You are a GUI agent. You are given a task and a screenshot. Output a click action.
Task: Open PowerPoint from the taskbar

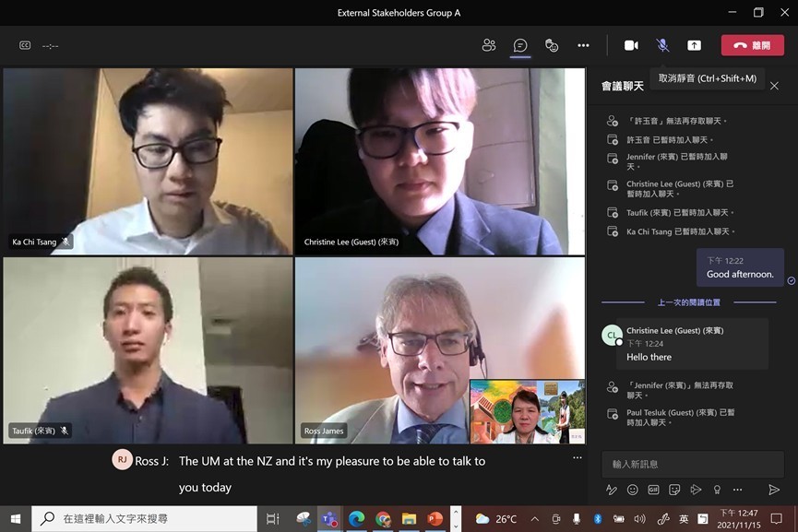pos(435,519)
